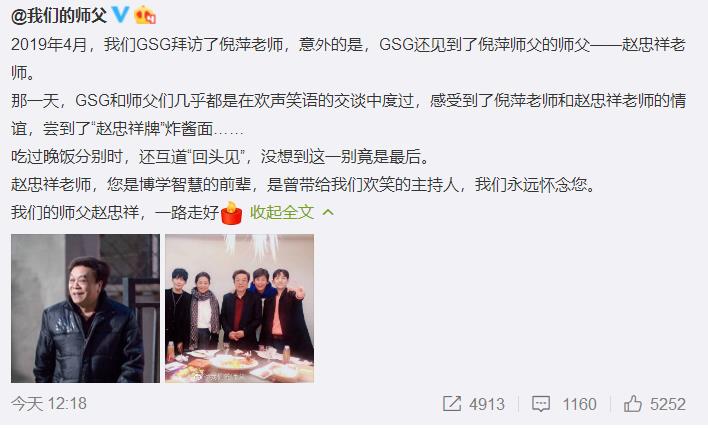Image resolution: width=708 pixels, height=430 pixels.
Task: Click the comment bubble icon
Action: click(x=540, y=404)
